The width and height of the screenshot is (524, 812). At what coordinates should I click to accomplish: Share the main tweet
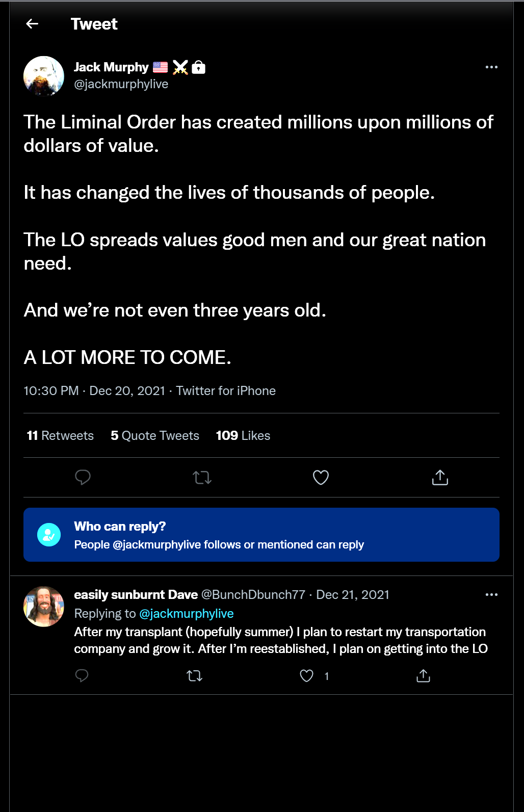[x=440, y=478]
